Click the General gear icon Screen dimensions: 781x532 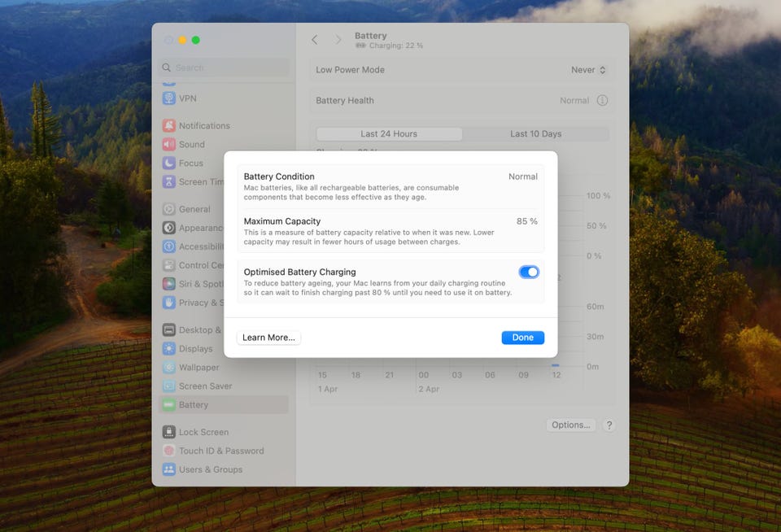click(169, 209)
